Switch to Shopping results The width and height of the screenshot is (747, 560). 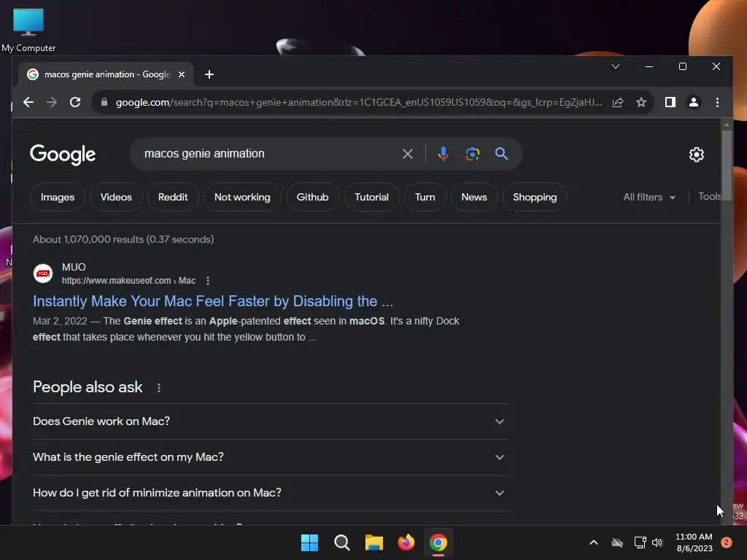[535, 197]
